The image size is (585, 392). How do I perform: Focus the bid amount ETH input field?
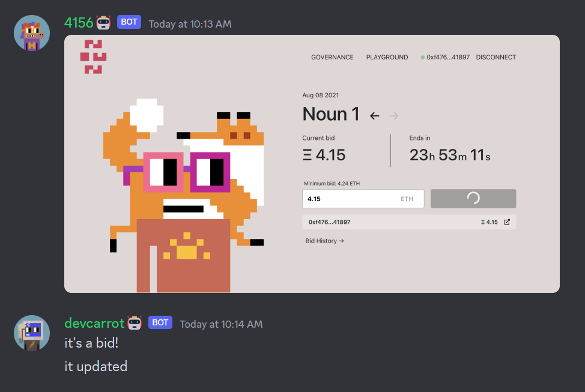click(363, 199)
